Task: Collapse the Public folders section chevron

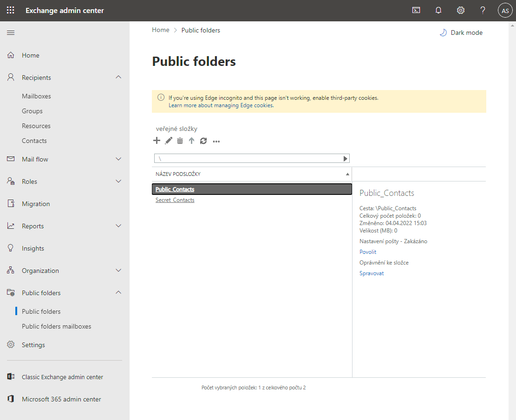Action: click(118, 292)
